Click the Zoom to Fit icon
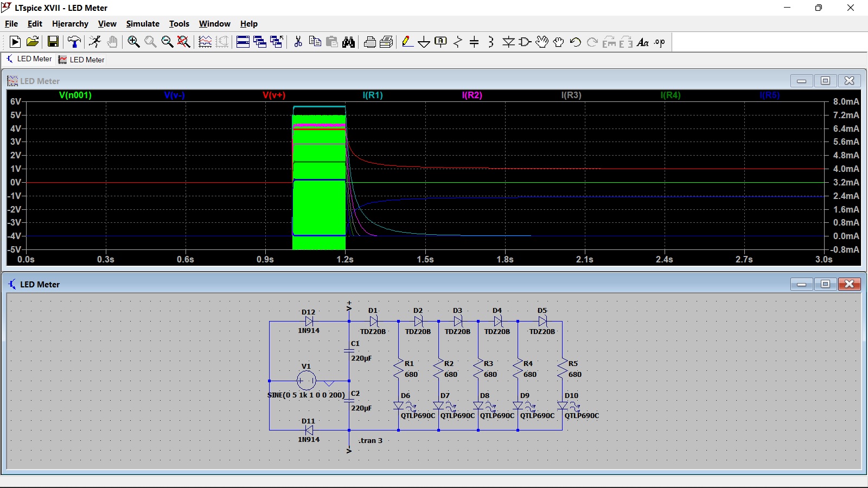868x488 pixels. (x=184, y=42)
